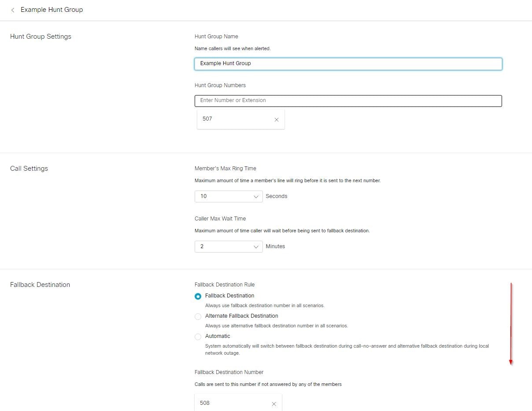
Task: Click the Fallback Destination section heading
Action: (40, 285)
